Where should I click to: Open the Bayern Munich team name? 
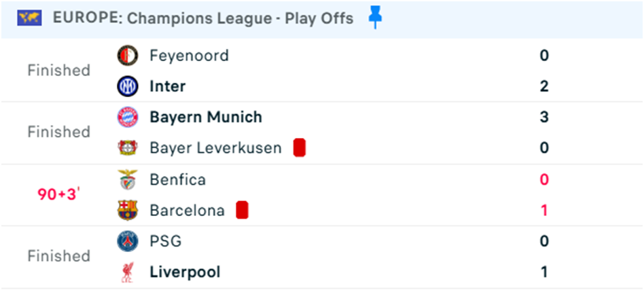[x=206, y=118]
